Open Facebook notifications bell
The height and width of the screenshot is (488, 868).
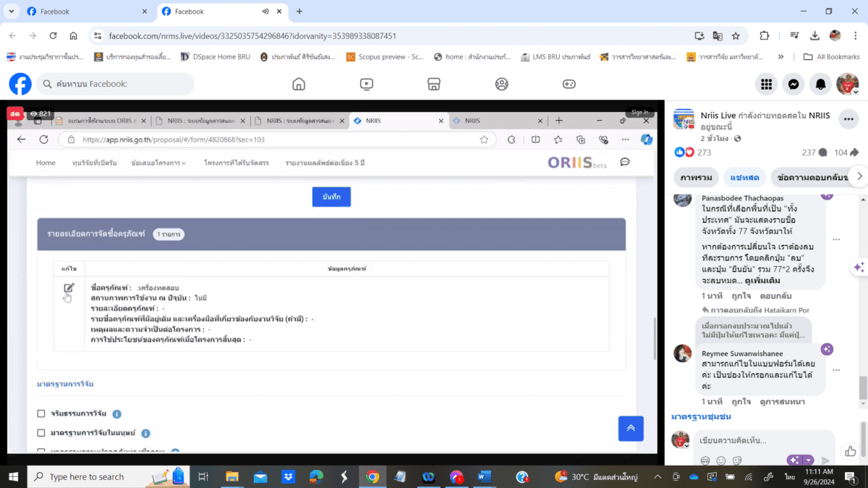tap(821, 84)
